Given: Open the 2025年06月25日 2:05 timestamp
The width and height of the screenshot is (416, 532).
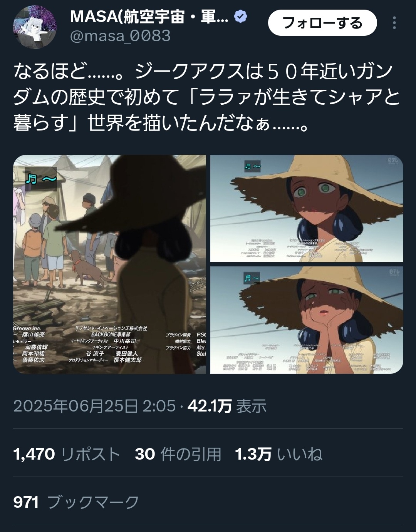Looking at the screenshot, I should (x=94, y=406).
